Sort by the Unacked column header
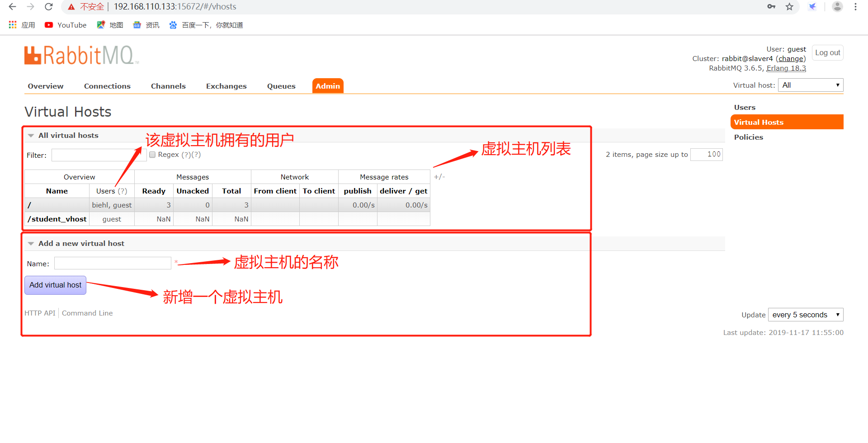Viewport: 868px width, 443px height. (193, 191)
